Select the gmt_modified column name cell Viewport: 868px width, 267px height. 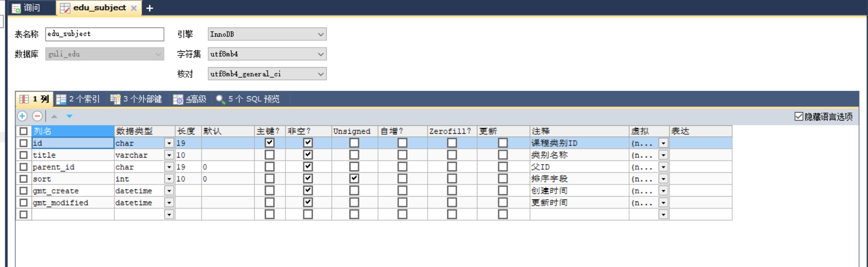click(x=73, y=202)
